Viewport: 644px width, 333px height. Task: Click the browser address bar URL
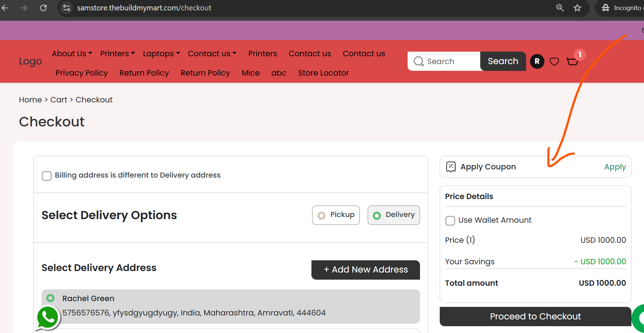click(x=144, y=8)
